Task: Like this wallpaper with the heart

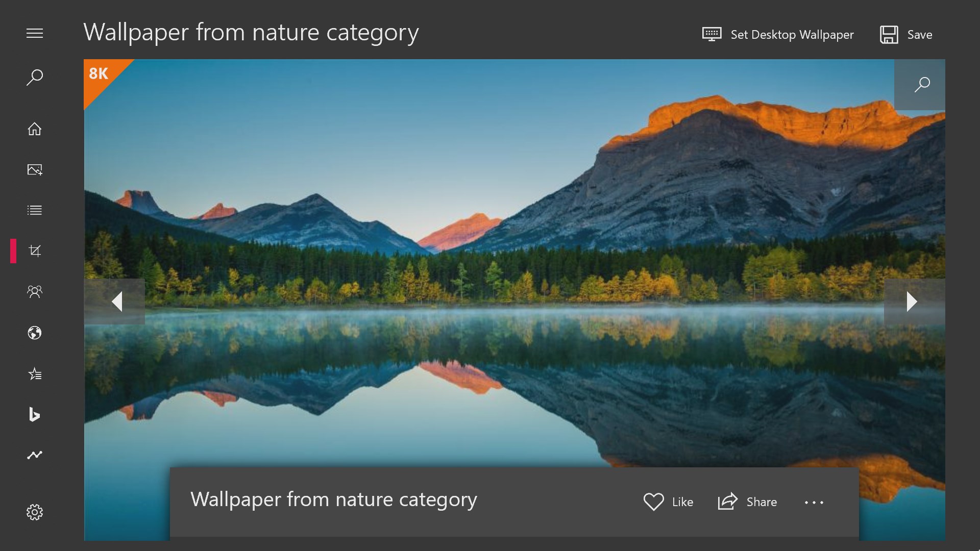Action: click(x=668, y=502)
